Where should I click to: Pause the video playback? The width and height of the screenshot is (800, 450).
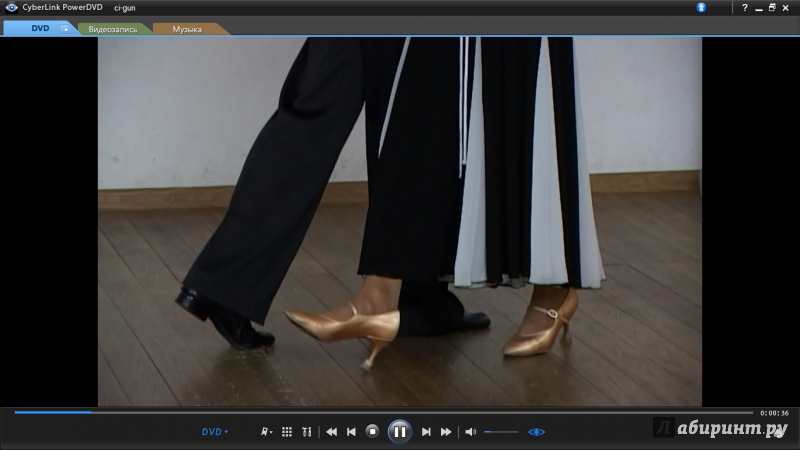pyautogui.click(x=399, y=431)
